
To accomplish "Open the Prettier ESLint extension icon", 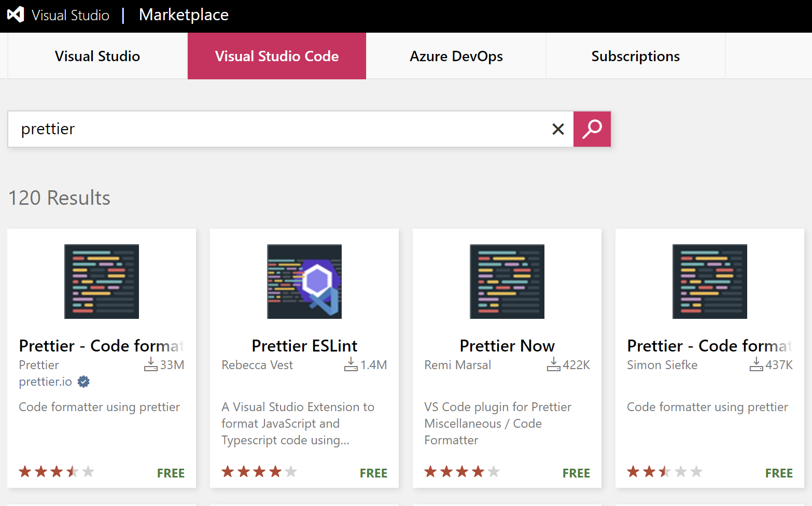I will [x=304, y=282].
